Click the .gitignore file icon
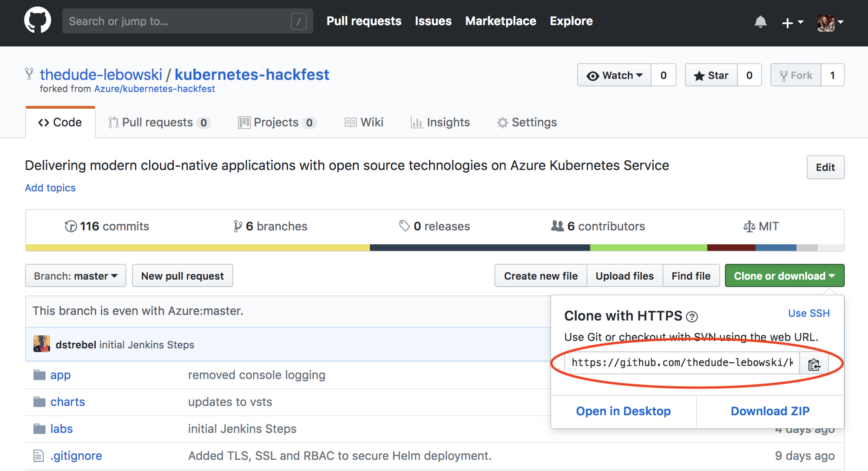Viewport: 868px width, 471px height. click(x=39, y=456)
